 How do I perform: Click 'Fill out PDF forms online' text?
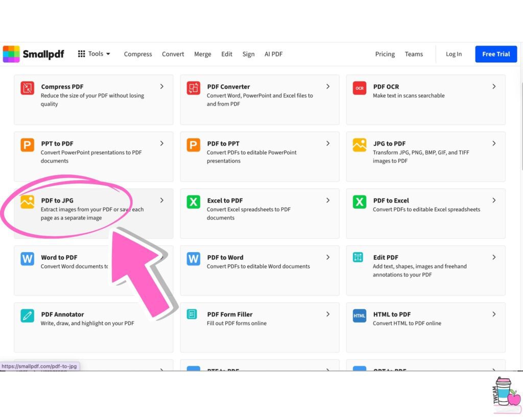[x=236, y=324]
